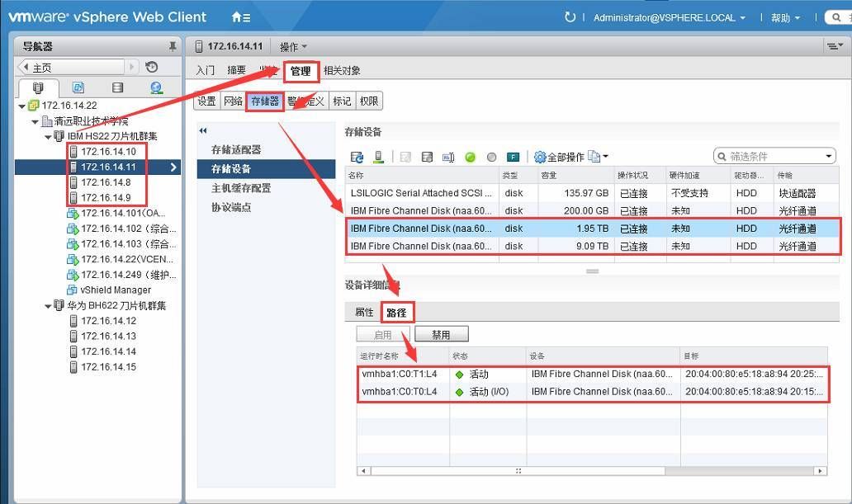This screenshot has height=504, width=852.
Task: Select path vmhba1:C0:T1:L4 row
Action: point(592,374)
